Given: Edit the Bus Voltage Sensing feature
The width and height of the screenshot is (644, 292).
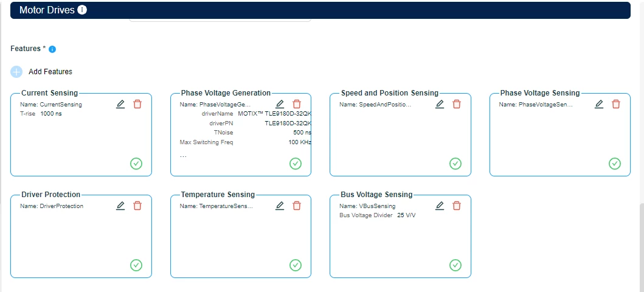Looking at the screenshot, I should (x=440, y=206).
